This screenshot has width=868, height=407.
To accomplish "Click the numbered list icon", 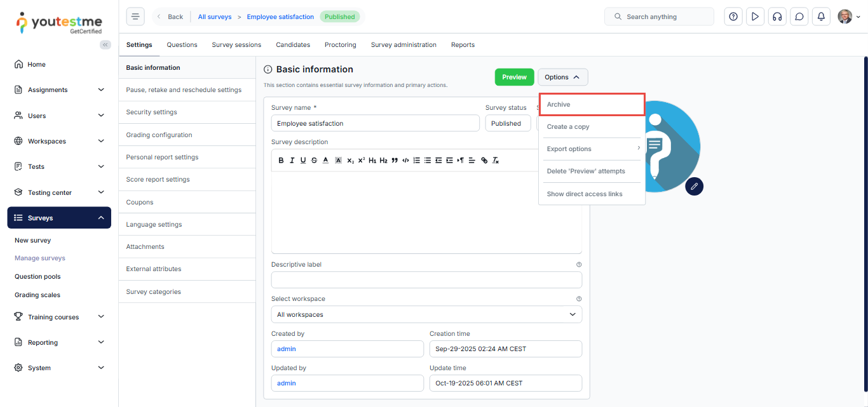I will (x=417, y=161).
